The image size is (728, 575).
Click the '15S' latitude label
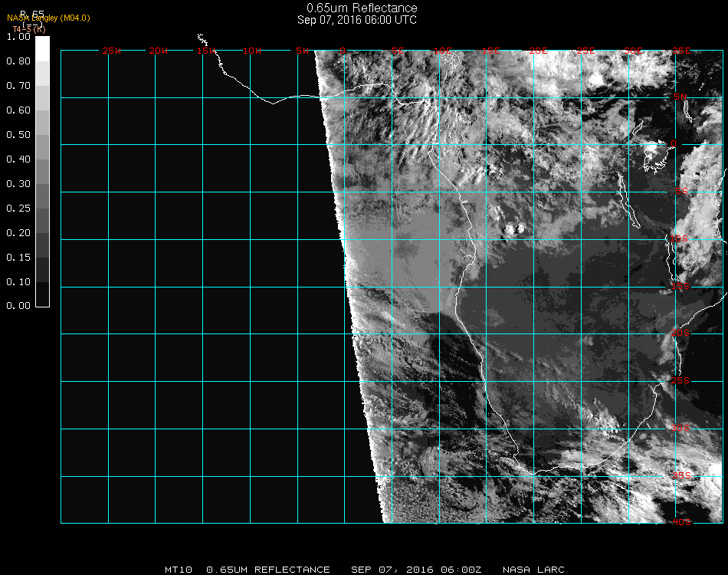coord(680,286)
